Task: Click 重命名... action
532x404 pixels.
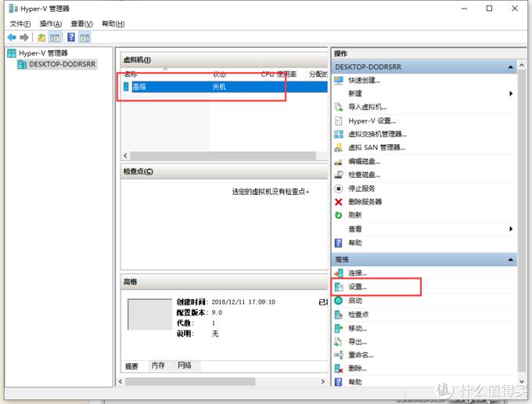Action: click(x=361, y=355)
